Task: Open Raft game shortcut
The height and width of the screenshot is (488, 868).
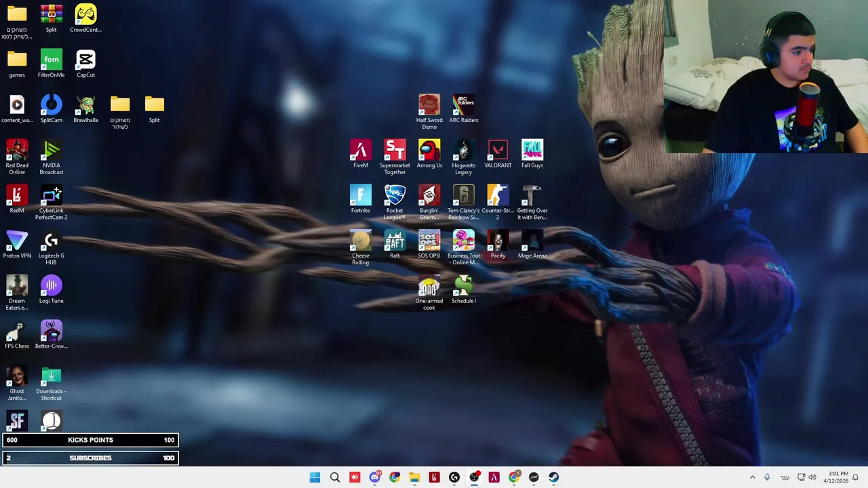Action: click(395, 245)
